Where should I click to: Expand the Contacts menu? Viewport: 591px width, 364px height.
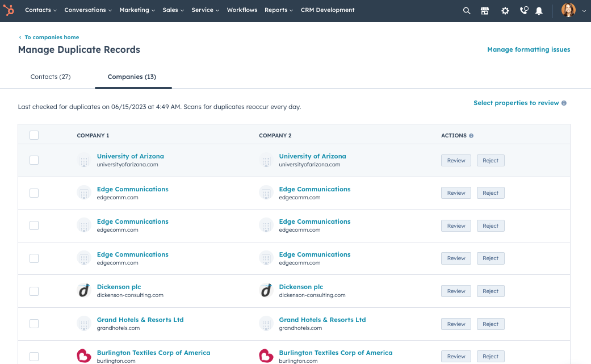41,10
